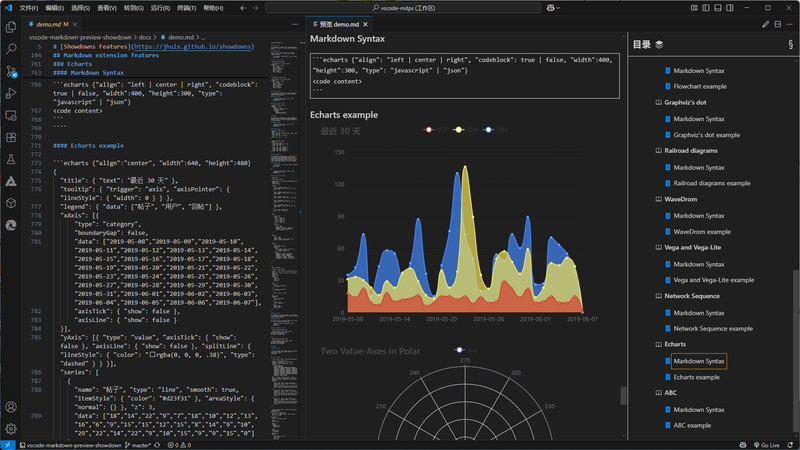The image size is (800, 450).
Task: Open the Manage gear icon
Action: (11, 429)
